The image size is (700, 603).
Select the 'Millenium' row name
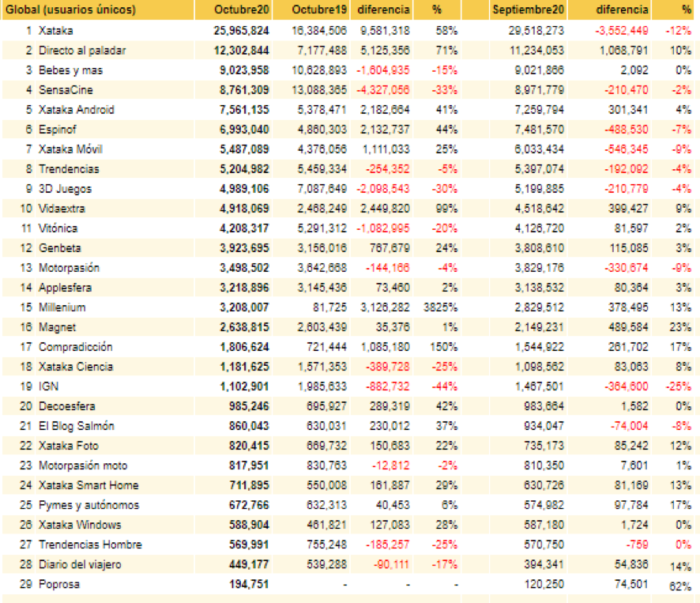pyautogui.click(x=62, y=307)
